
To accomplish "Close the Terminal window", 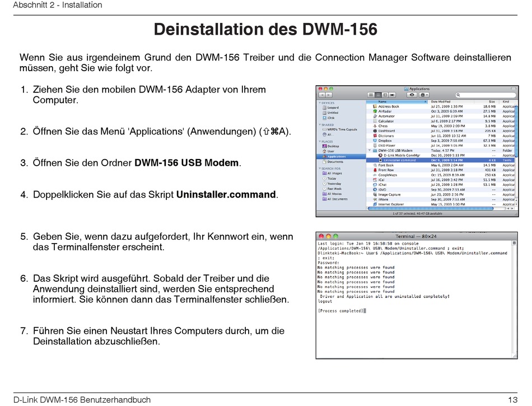I will click(321, 236).
